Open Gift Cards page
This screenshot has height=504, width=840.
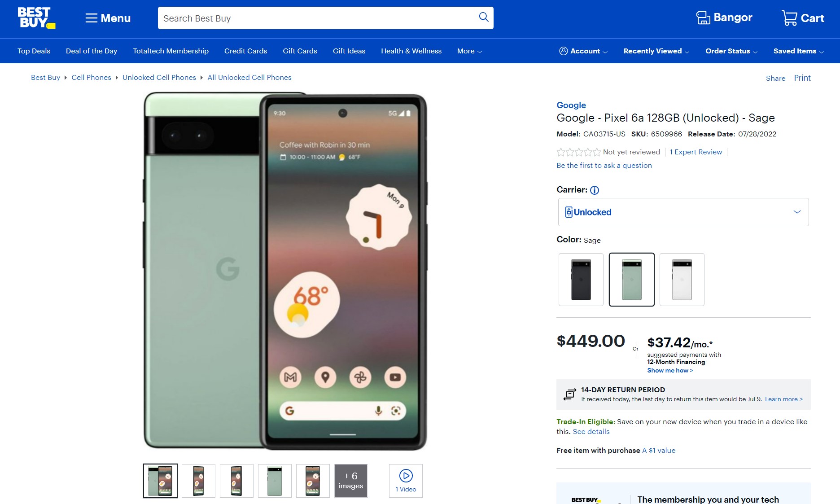coord(300,51)
